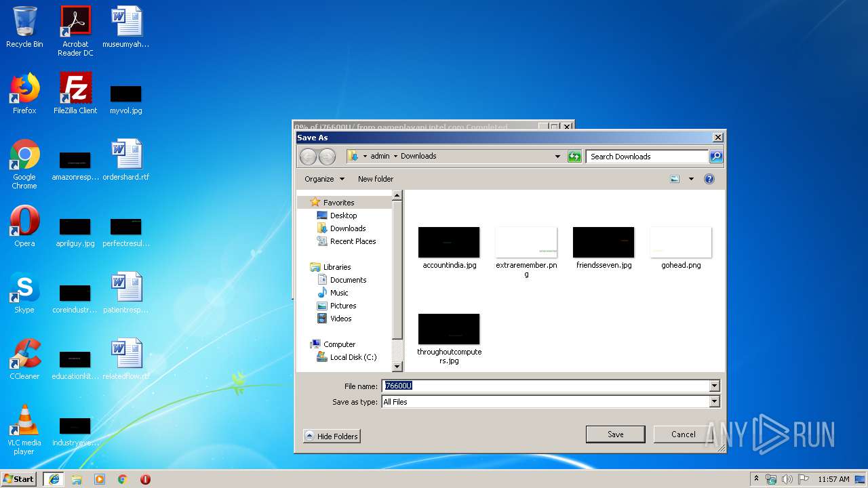
Task: Click the Back arrow in Save As
Action: (x=309, y=157)
